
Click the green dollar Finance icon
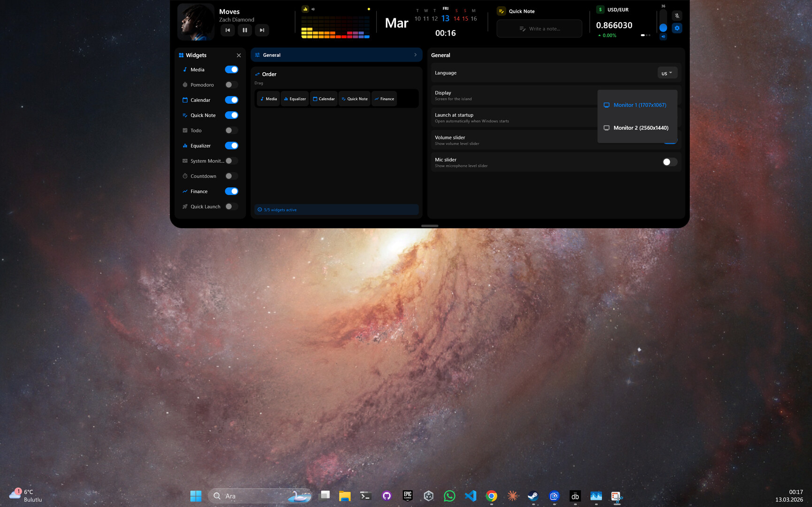point(600,9)
